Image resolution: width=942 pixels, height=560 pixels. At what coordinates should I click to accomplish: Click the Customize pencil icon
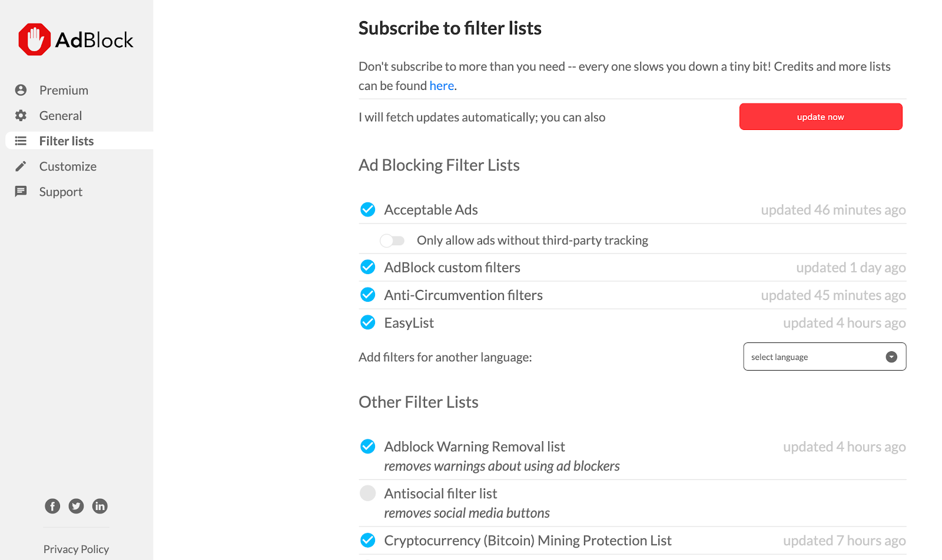coord(21,166)
